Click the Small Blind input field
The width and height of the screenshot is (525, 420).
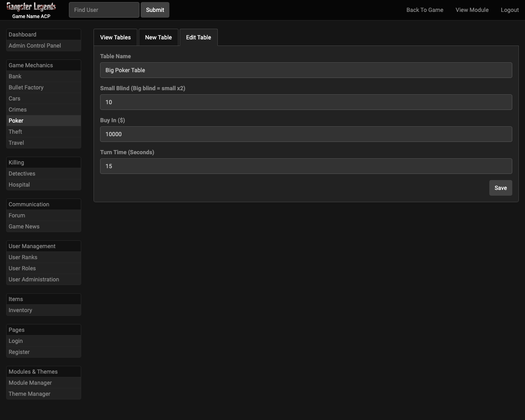pos(306,102)
